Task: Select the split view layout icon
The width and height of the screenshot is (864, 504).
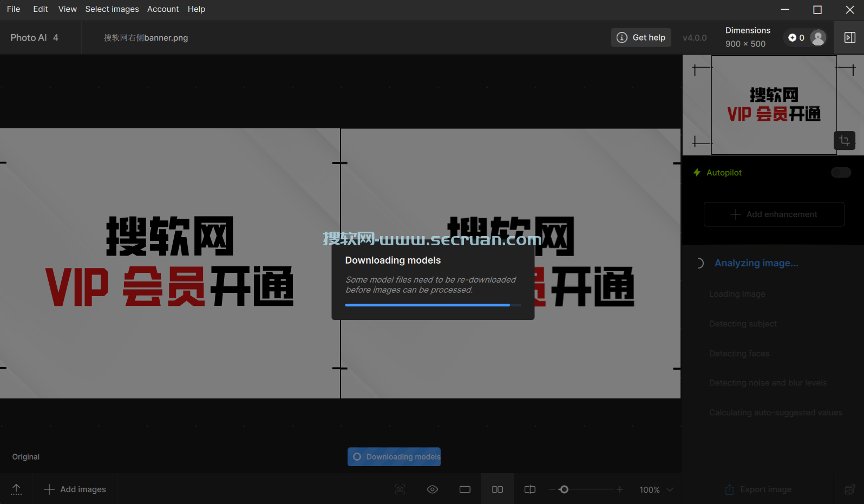Action: pos(530,489)
